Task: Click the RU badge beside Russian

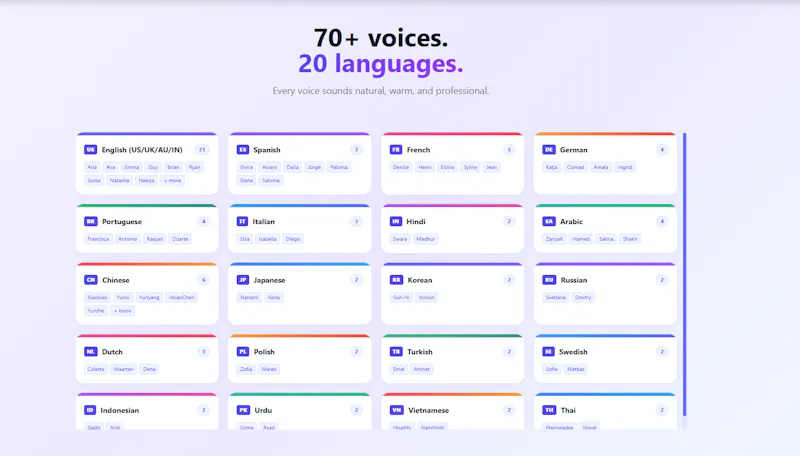Action: 549,280
